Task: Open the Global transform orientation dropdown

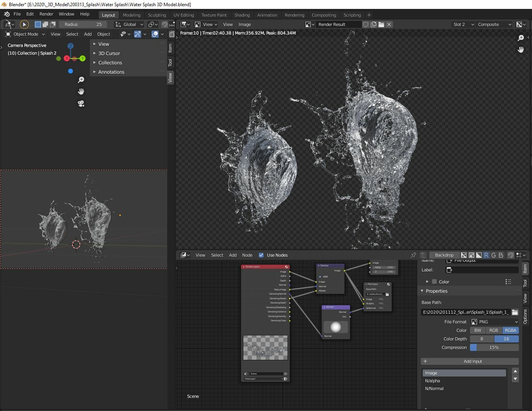Action: [129, 24]
